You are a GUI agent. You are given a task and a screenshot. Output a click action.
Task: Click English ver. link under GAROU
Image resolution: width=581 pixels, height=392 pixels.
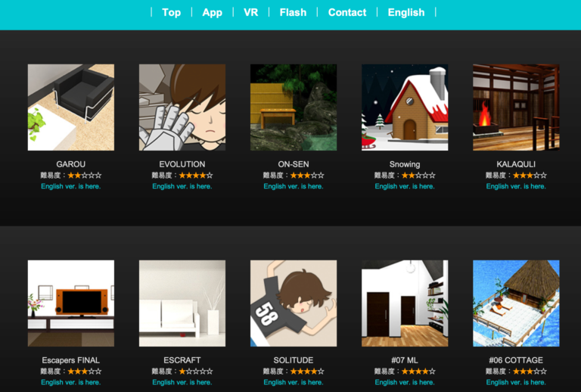pyautogui.click(x=71, y=186)
